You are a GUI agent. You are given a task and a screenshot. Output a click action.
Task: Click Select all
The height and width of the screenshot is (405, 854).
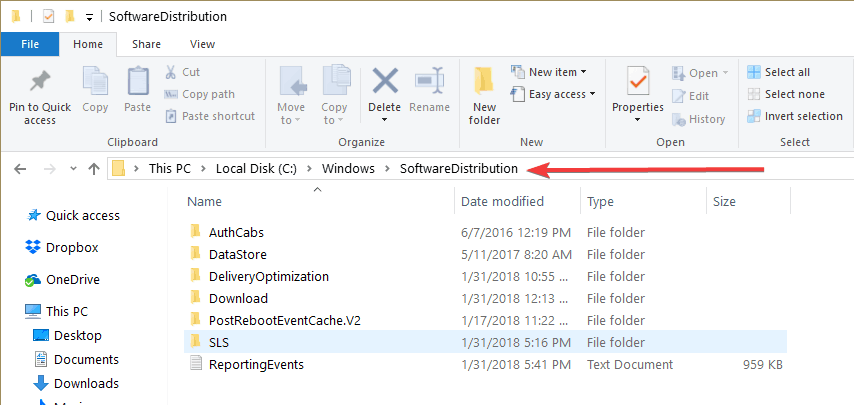(x=778, y=72)
